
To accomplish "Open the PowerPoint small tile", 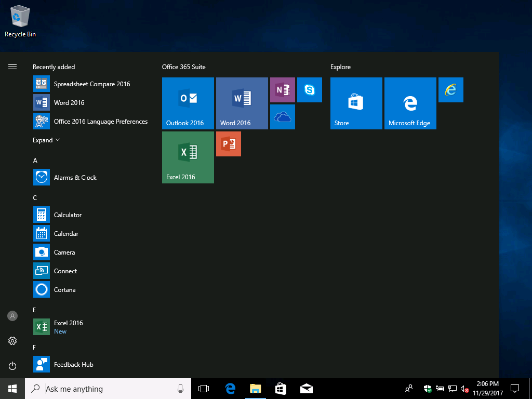I will (x=229, y=144).
